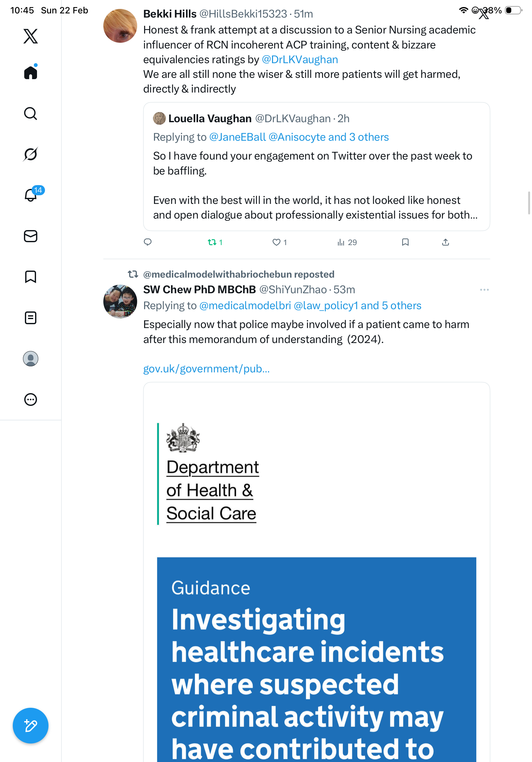Like the Bekki Hills post
The image size is (532, 762).
pyautogui.click(x=276, y=242)
